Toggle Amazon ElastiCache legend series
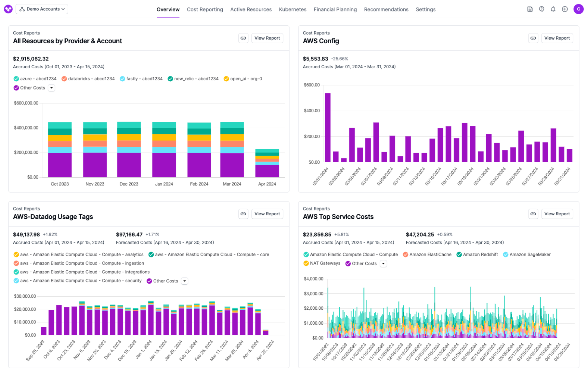The width and height of the screenshot is (588, 378). coord(427,254)
